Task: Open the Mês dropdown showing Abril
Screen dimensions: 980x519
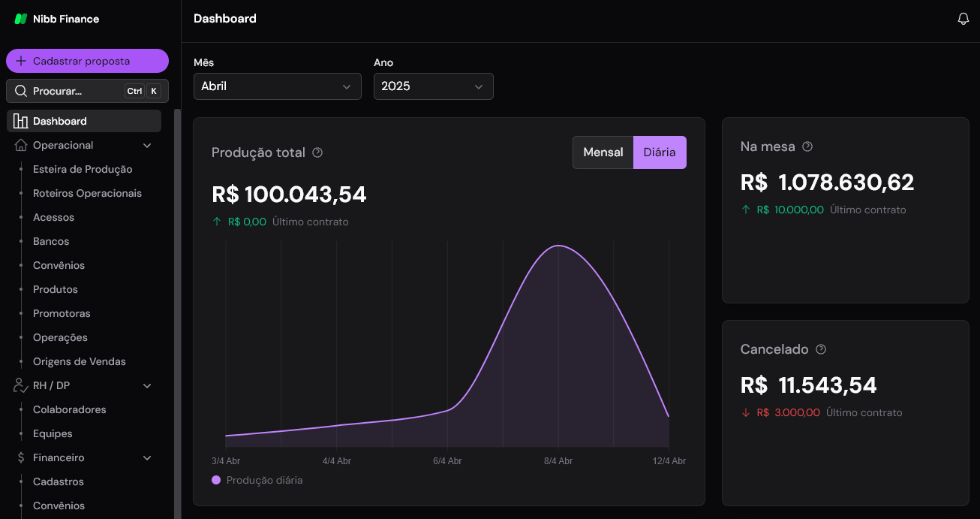Action: [x=277, y=86]
